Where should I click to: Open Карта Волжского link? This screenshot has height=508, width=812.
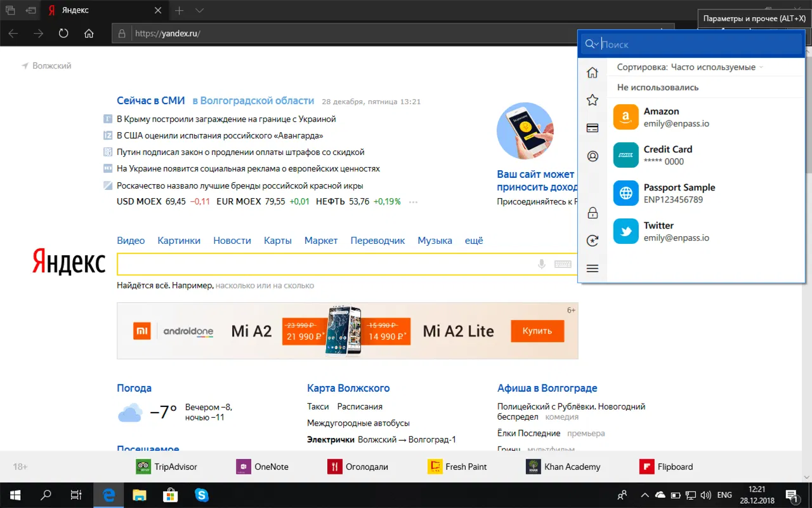click(348, 388)
